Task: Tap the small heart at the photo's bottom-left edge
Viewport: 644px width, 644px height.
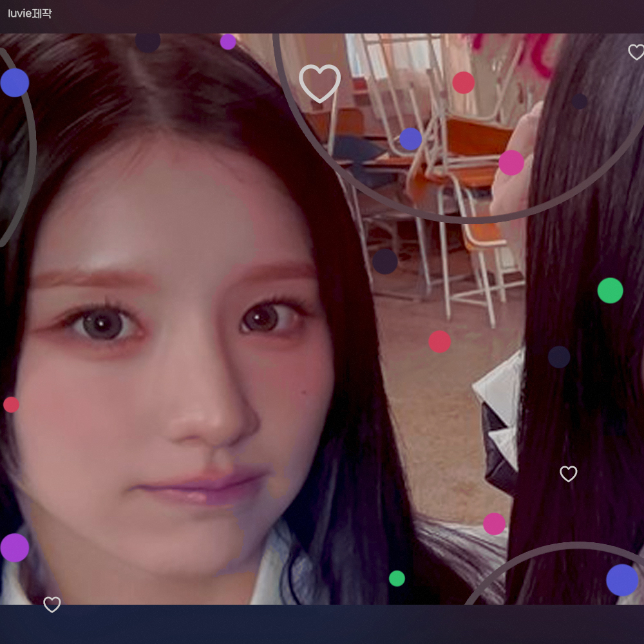Action: (52, 605)
